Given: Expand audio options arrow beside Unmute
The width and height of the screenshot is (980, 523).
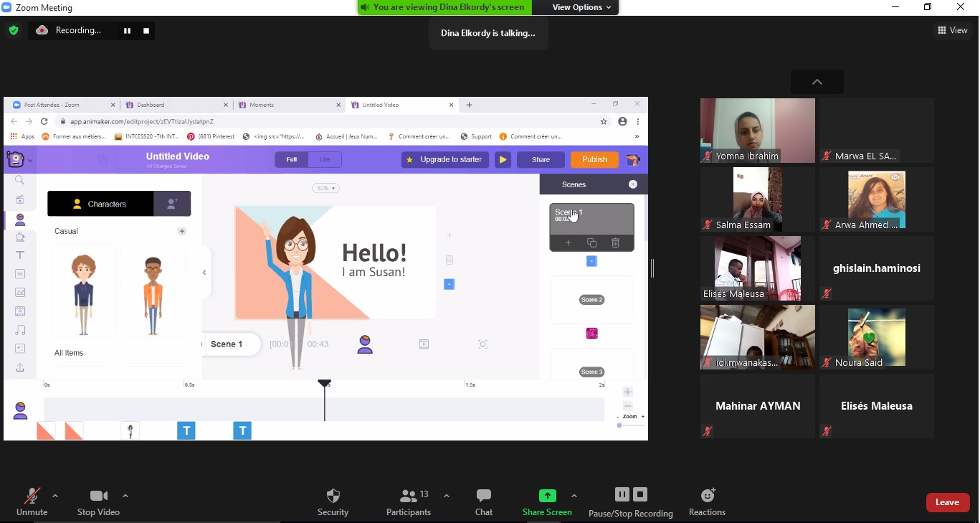Looking at the screenshot, I should (55, 496).
